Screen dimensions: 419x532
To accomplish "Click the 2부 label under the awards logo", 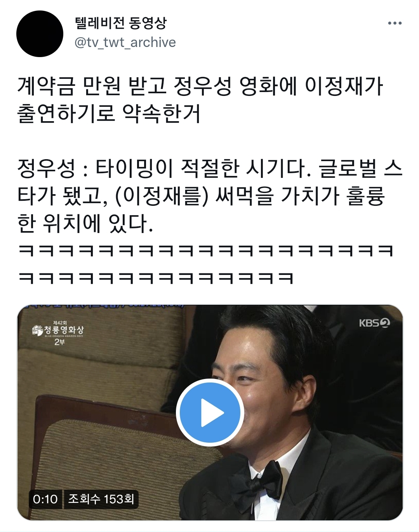I will (x=59, y=342).
